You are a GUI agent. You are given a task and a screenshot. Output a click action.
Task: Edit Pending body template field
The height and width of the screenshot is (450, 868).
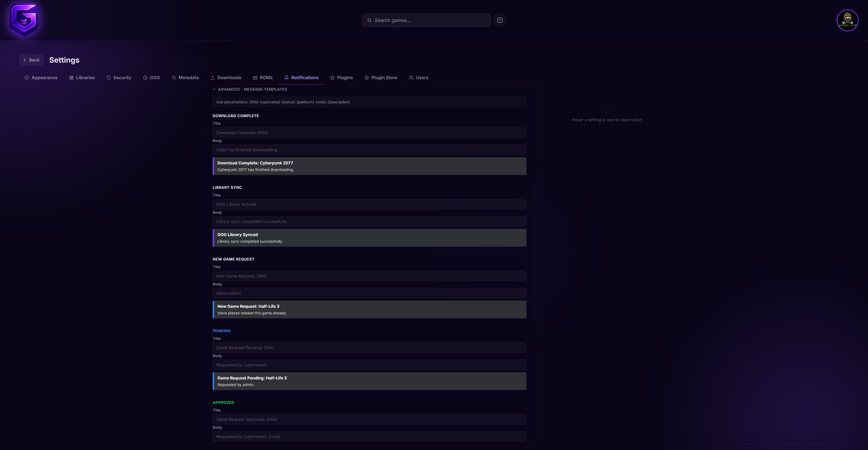(369, 365)
